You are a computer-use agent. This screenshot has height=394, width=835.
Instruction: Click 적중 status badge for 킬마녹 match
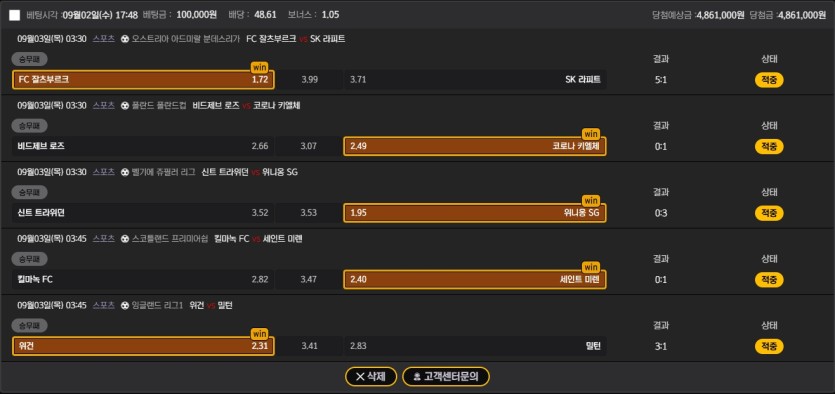tap(769, 280)
